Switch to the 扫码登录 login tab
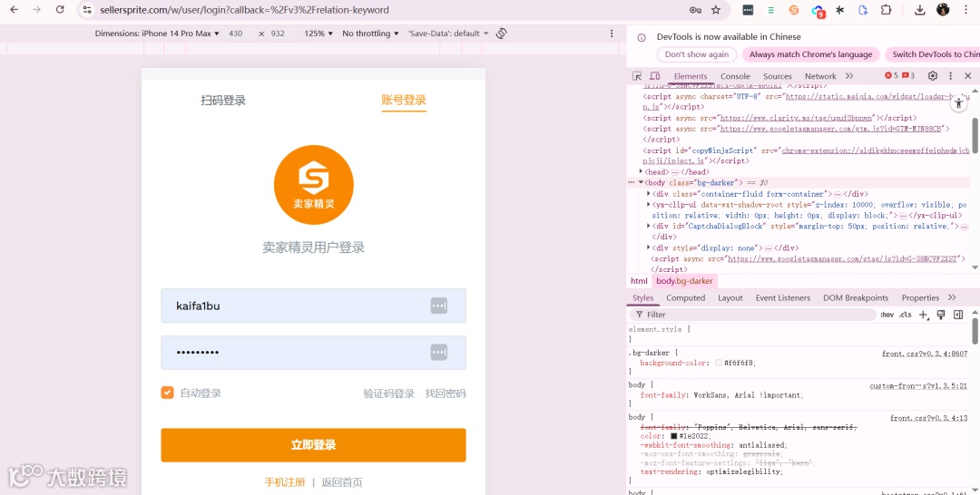 [223, 100]
